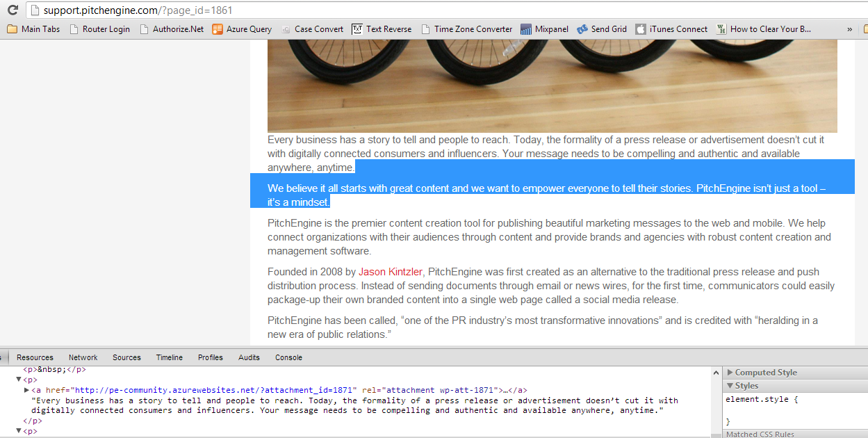The height and width of the screenshot is (438, 868).
Task: Click the 'Founded in 2008 by' text
Action: [x=312, y=272]
